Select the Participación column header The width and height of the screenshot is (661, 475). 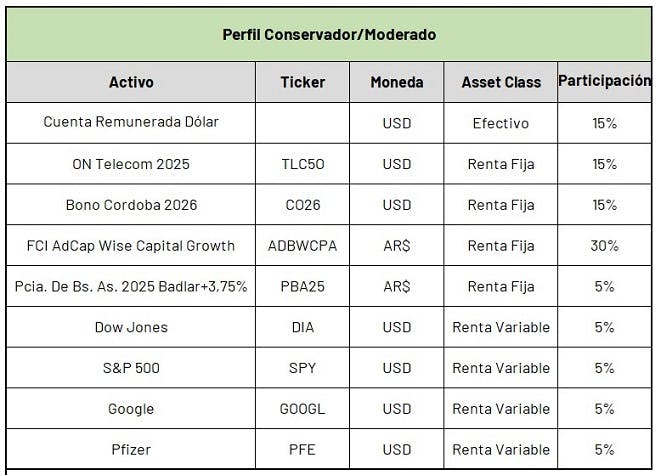tap(605, 81)
